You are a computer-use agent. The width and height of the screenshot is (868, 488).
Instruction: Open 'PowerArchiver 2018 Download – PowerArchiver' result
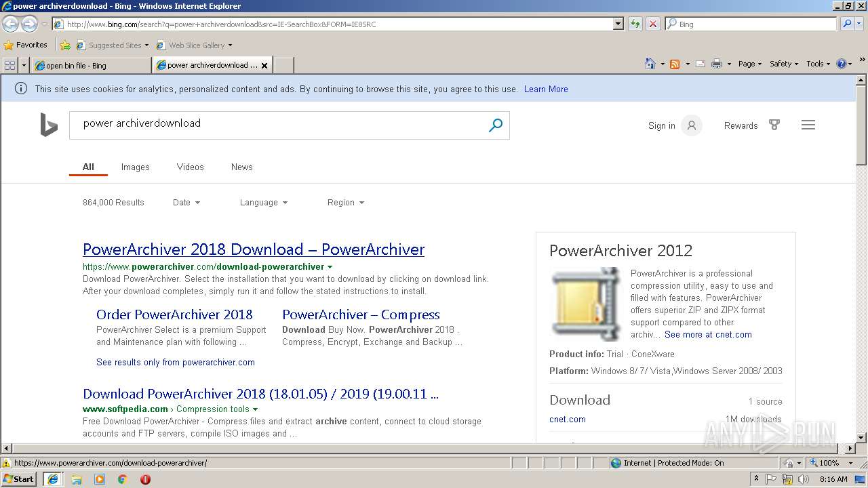click(254, 249)
